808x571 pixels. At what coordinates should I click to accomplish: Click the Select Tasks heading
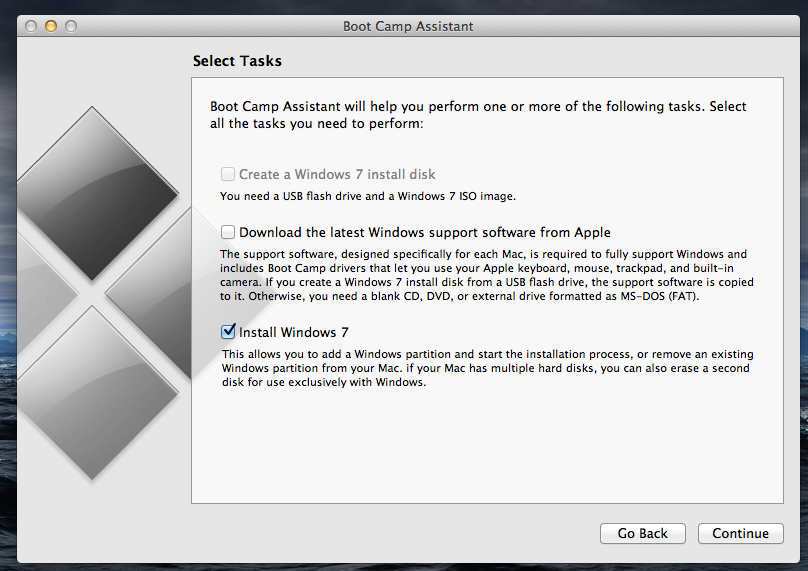pyautogui.click(x=237, y=61)
